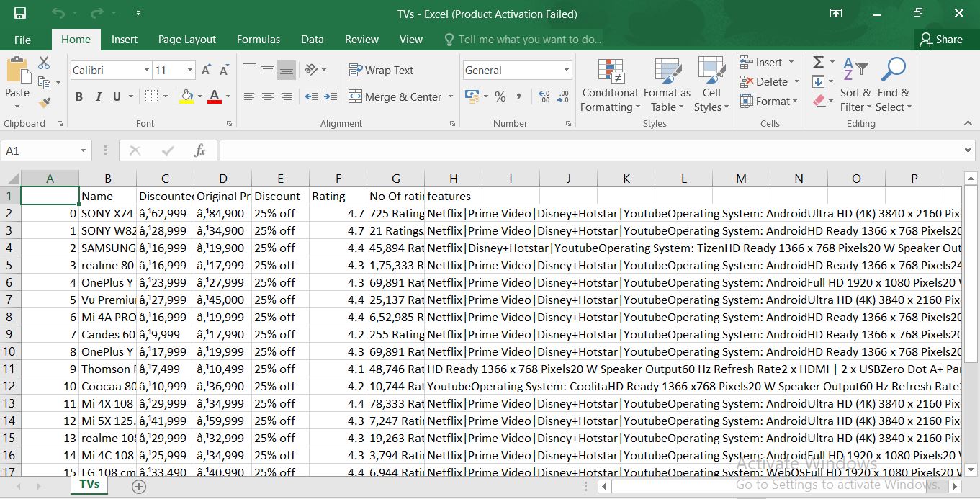Screen dimensions: 980x499
Task: Expand the font name dropdown showing Calibri
Action: point(146,71)
